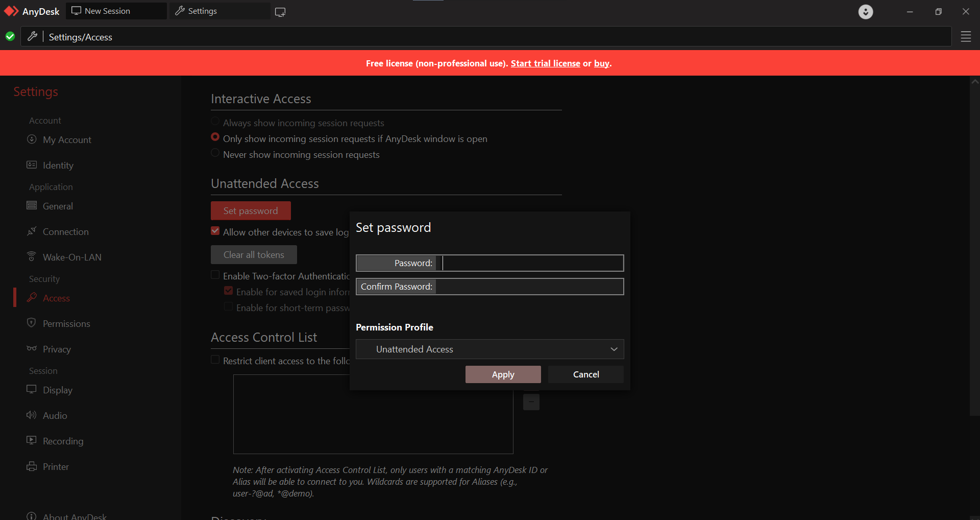Click the Printer icon
Screen dimensions: 980x520
tap(32, 466)
